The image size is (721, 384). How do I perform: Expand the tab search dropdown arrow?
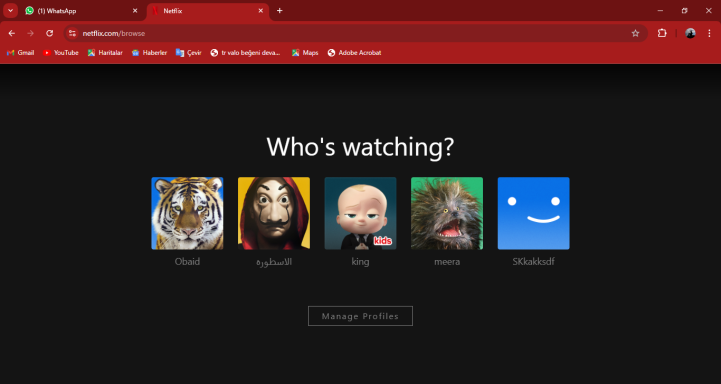coord(10,11)
